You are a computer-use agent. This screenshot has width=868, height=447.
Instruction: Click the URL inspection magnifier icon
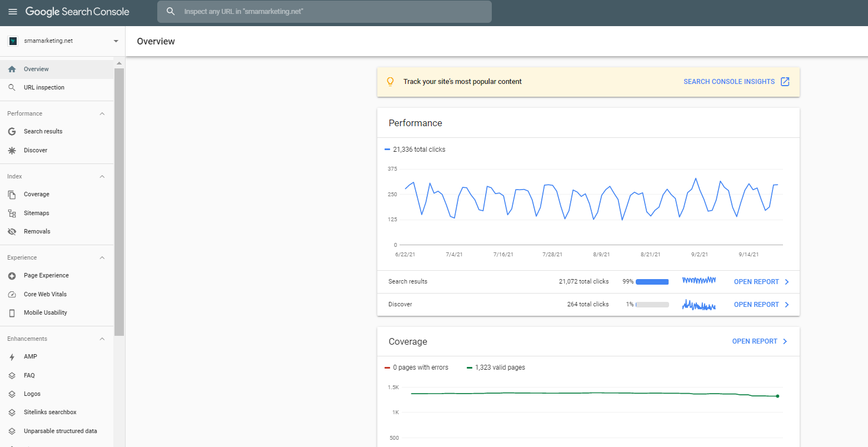[x=12, y=87]
